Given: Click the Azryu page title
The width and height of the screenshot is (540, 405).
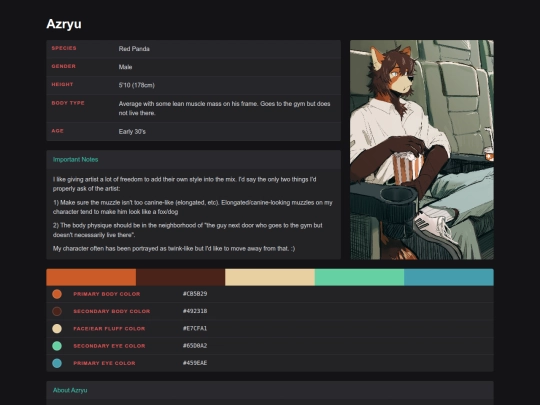Looking at the screenshot, I should point(64,24).
